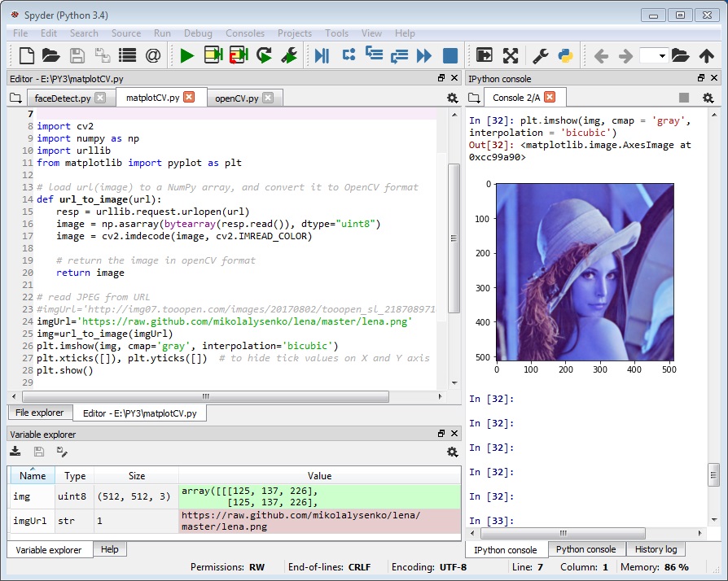Image resolution: width=728 pixels, height=581 pixels.
Task: Browse editor tabs with the folder-tab icon
Action: click(x=15, y=98)
